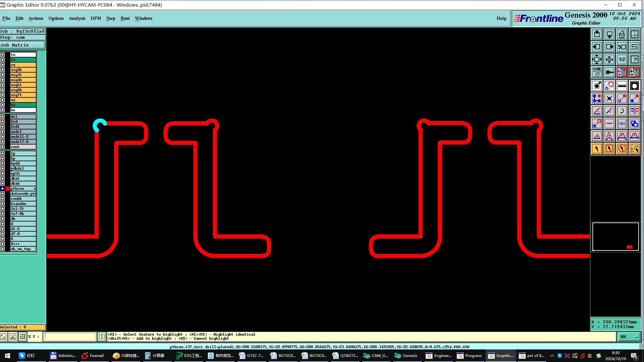Click the Job Matrix button

coord(22,45)
